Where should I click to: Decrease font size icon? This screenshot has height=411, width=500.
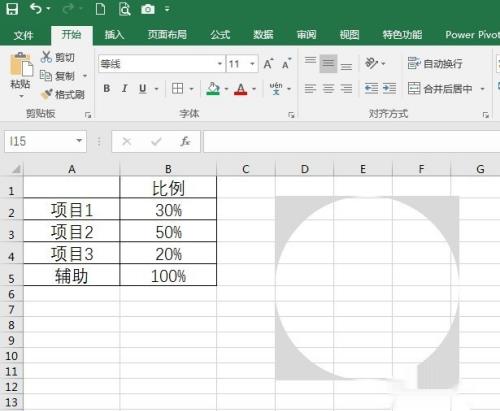pyautogui.click(x=286, y=63)
